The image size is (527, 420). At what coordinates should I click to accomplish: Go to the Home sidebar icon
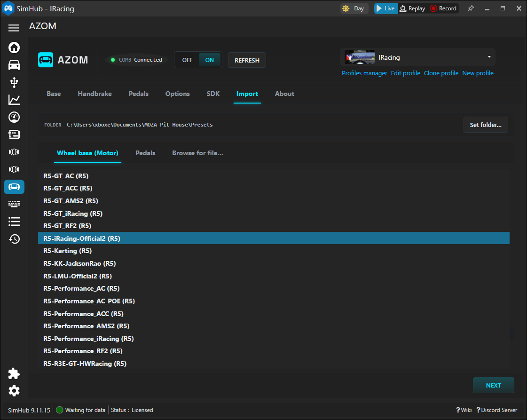click(14, 48)
